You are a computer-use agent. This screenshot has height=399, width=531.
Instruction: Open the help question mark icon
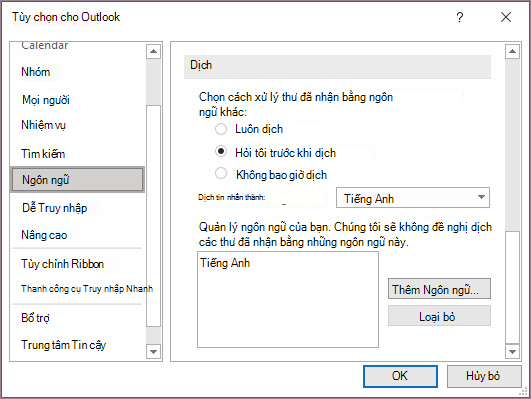point(460,17)
